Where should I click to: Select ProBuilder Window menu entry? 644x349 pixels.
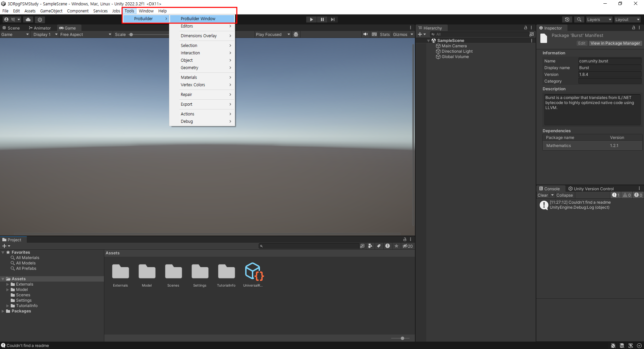(x=202, y=18)
